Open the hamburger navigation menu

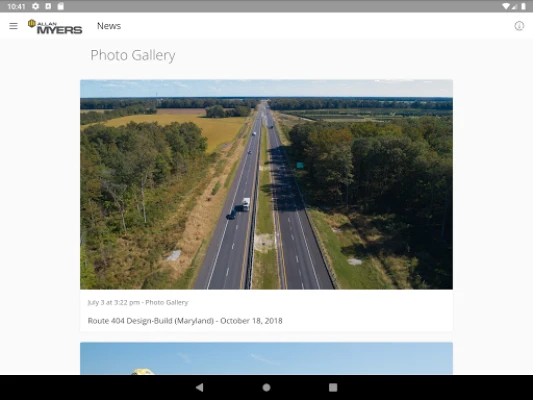tap(13, 26)
